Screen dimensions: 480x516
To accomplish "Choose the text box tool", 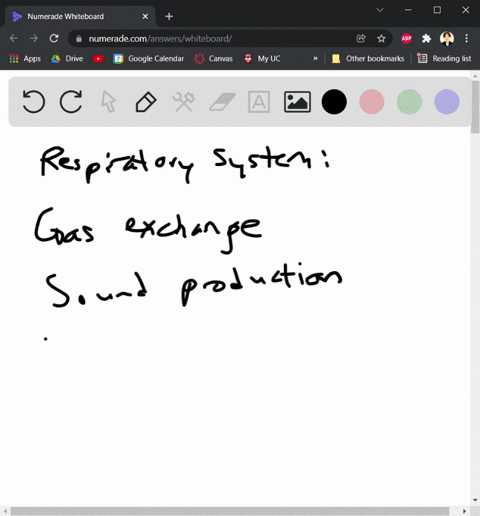I will (x=259, y=102).
